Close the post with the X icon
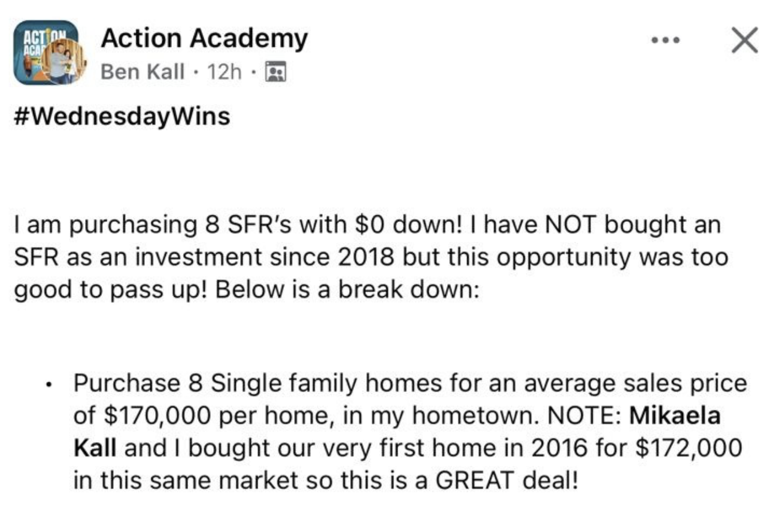 (x=745, y=42)
